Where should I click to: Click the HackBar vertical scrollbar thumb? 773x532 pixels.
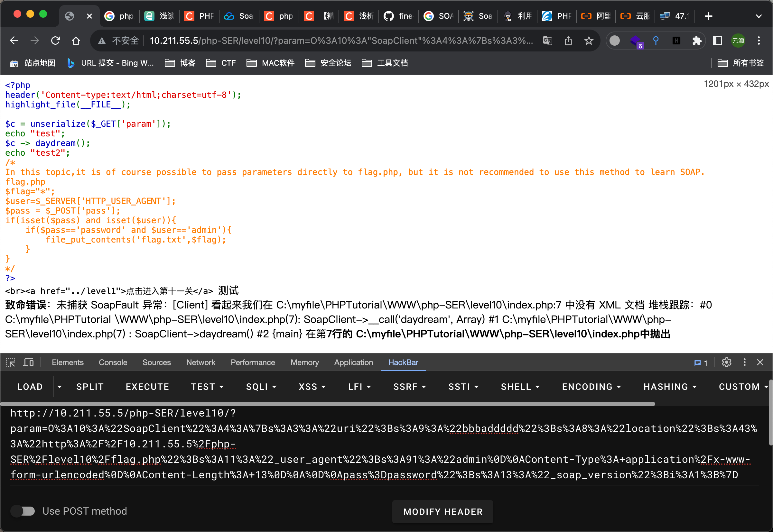point(771,412)
